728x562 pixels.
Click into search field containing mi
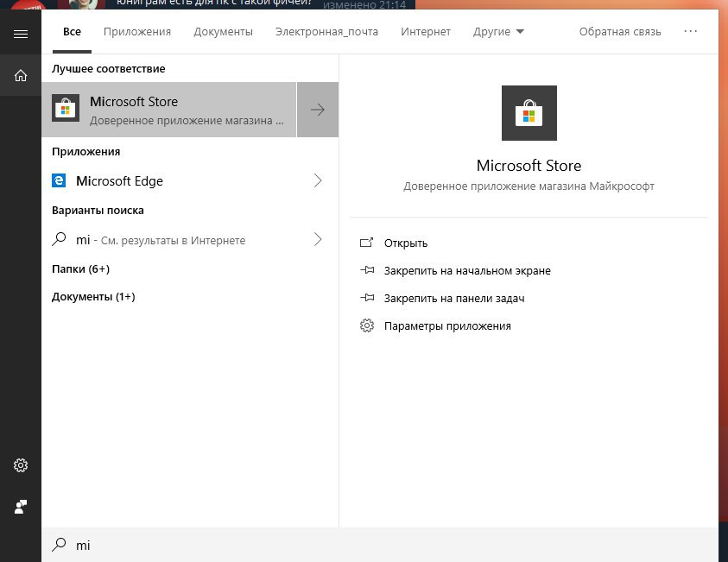[380, 545]
